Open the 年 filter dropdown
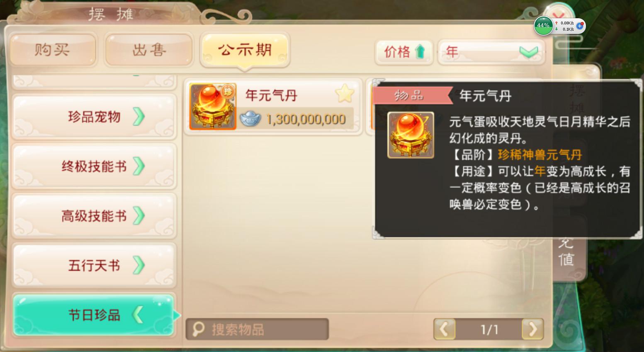The image size is (644, 352). (x=491, y=52)
